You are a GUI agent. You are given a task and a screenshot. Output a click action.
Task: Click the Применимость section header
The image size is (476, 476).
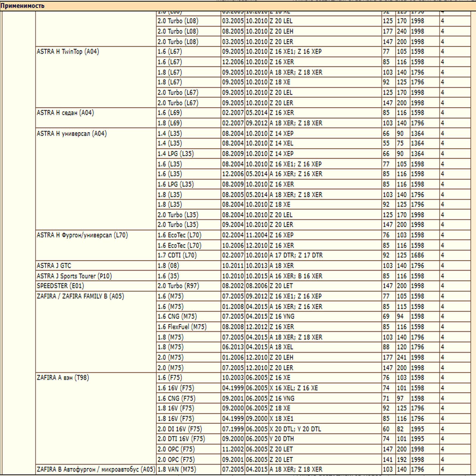tap(22, 6)
